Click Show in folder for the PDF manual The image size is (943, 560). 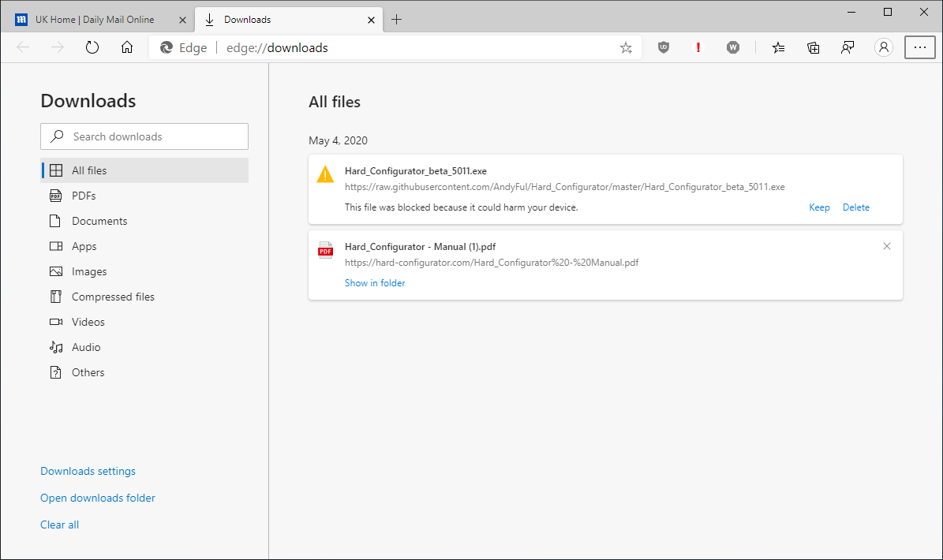point(375,283)
